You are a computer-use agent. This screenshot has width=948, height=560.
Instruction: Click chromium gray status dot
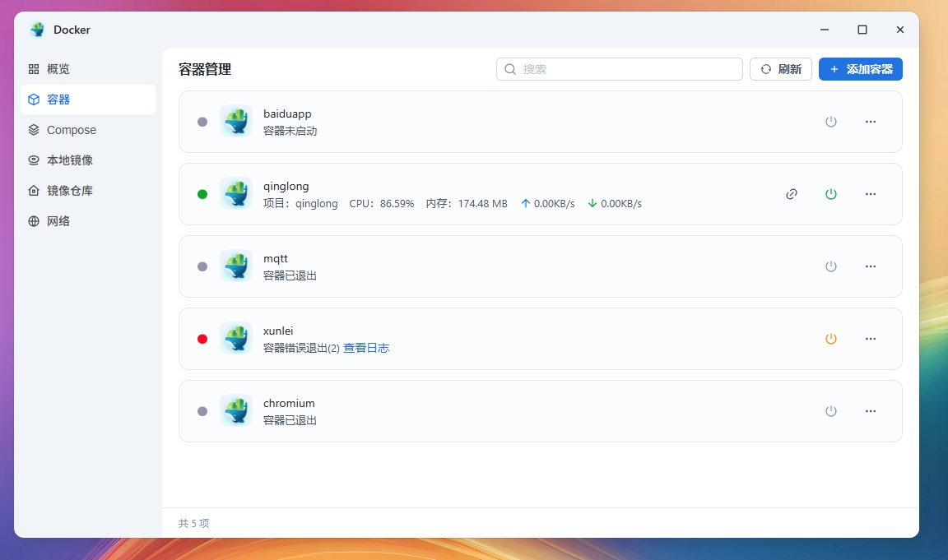202,411
